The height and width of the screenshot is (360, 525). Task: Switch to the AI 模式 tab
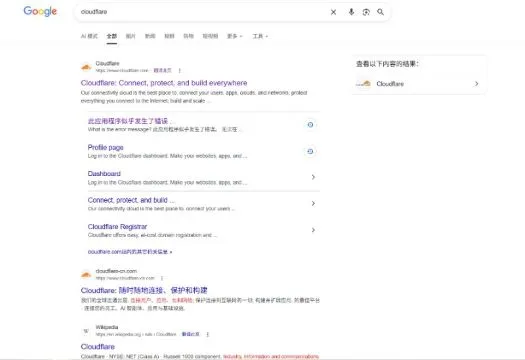point(89,36)
